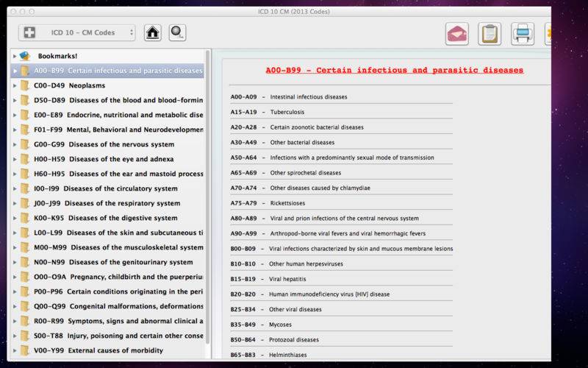588x368 pixels.
Task: Click folder icon for R00-R99 Symptoms
Action: pos(25,321)
